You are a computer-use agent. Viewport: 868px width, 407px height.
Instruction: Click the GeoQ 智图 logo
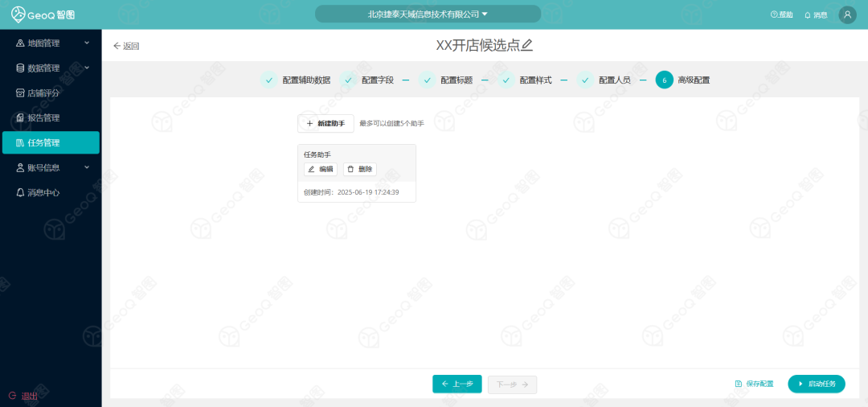coord(43,14)
